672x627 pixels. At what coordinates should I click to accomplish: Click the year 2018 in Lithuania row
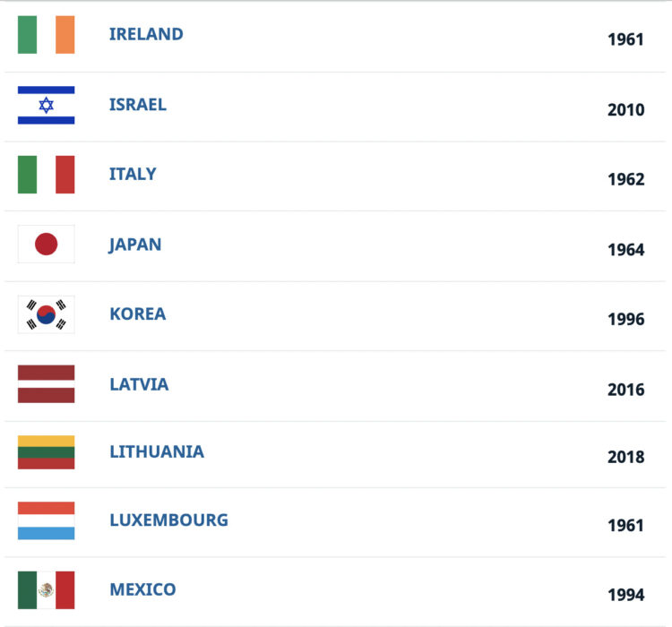coord(625,457)
